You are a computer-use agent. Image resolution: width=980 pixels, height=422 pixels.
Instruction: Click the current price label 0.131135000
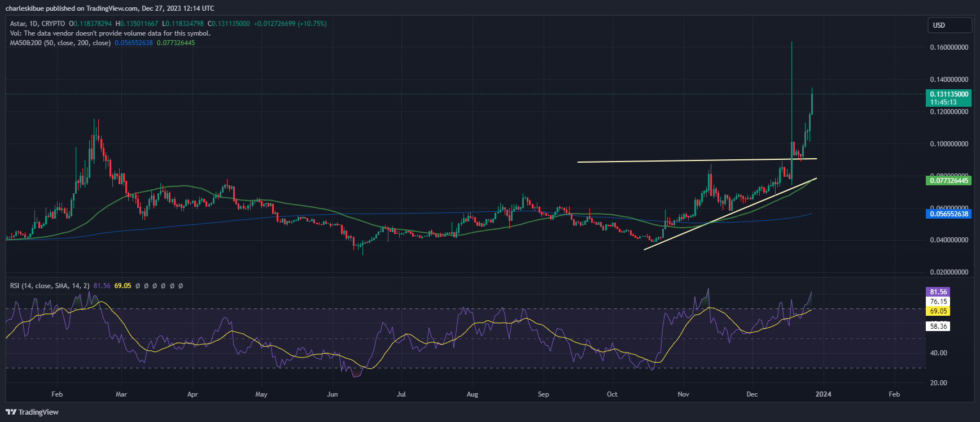coord(948,94)
